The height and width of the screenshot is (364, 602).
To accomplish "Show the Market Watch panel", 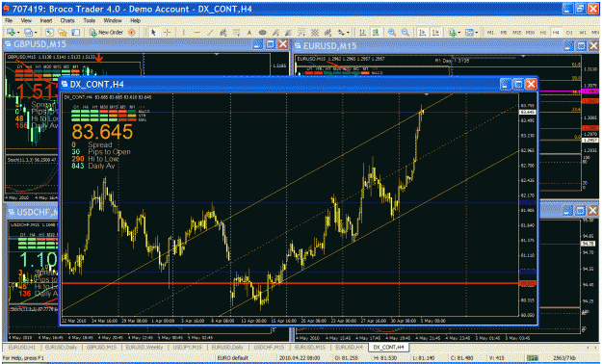I will [x=49, y=33].
